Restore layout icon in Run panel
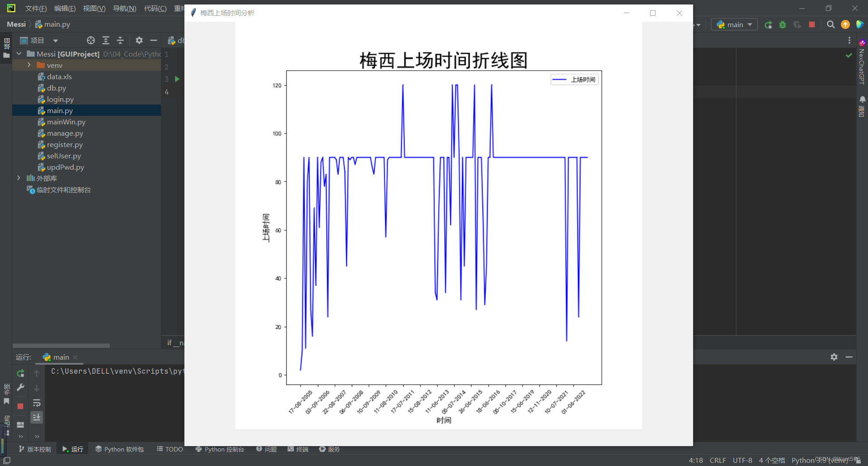Viewport: 868px width, 466px height. pos(20,425)
